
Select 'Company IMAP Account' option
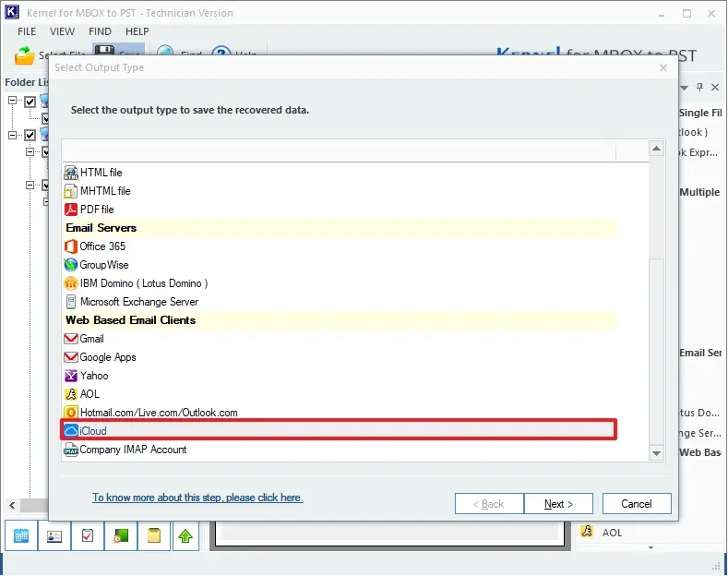point(133,450)
